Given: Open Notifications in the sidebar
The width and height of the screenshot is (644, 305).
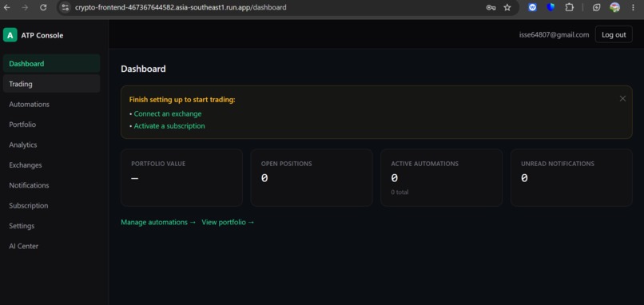Looking at the screenshot, I should click(x=51, y=185).
